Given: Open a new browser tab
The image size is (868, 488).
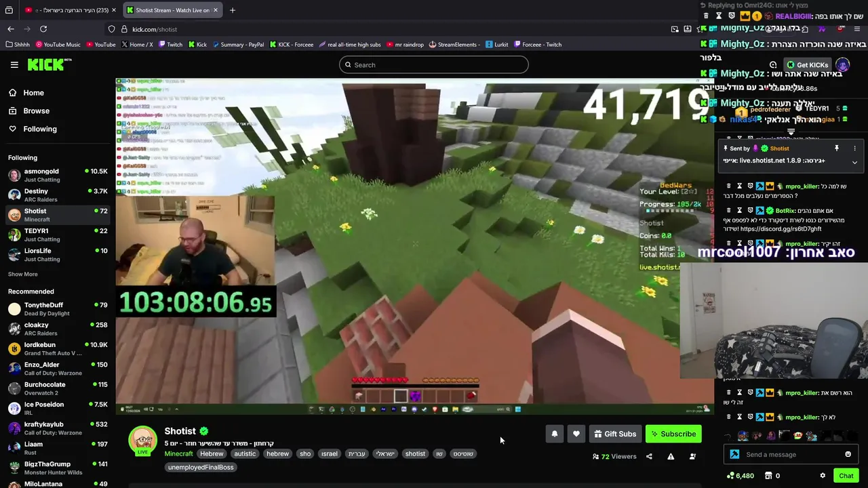Looking at the screenshot, I should [233, 10].
